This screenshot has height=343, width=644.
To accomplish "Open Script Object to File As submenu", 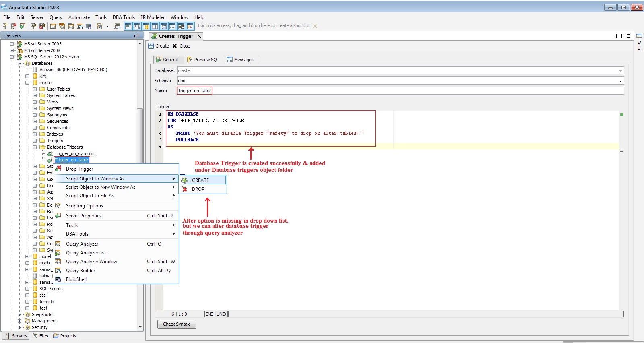I will tap(117, 196).
